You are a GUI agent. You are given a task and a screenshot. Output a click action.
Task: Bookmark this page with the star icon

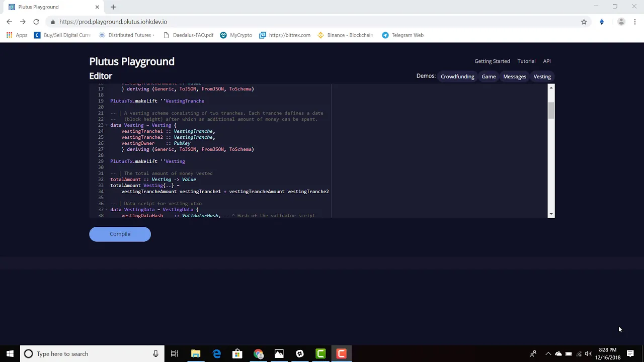(x=584, y=22)
